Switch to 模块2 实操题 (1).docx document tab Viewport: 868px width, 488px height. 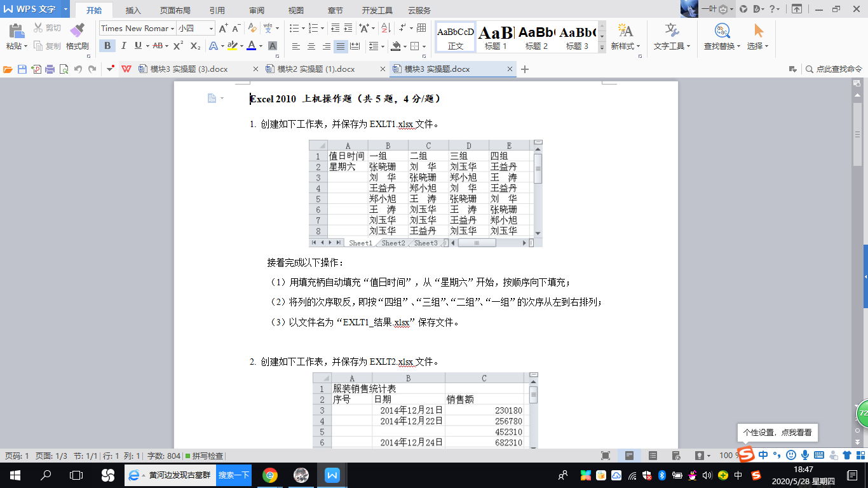[316, 69]
